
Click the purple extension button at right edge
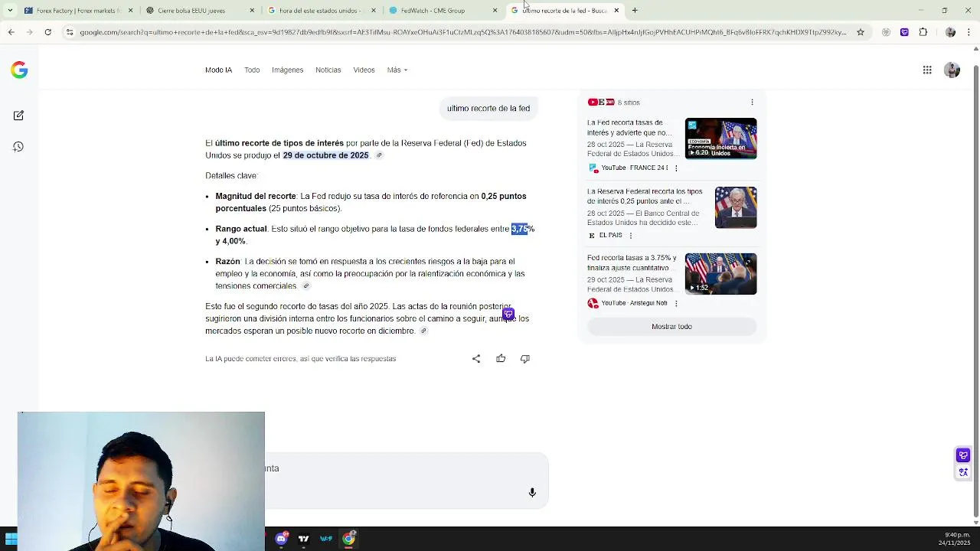963,455
